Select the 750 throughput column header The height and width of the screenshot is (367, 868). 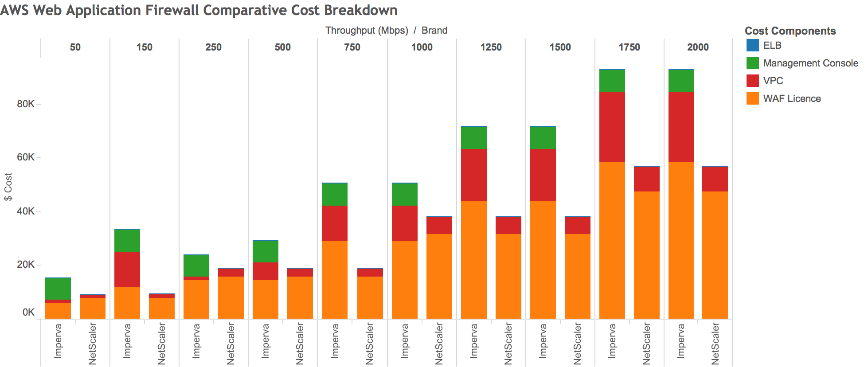pos(352,47)
